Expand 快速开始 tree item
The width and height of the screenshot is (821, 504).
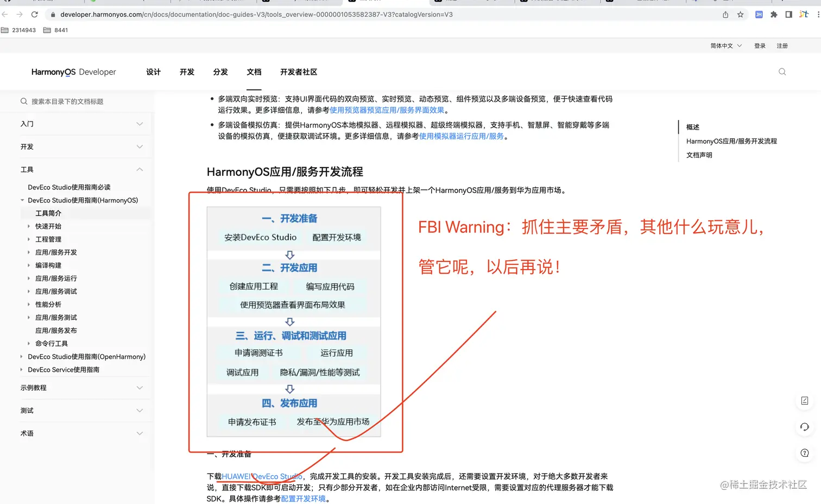29,226
